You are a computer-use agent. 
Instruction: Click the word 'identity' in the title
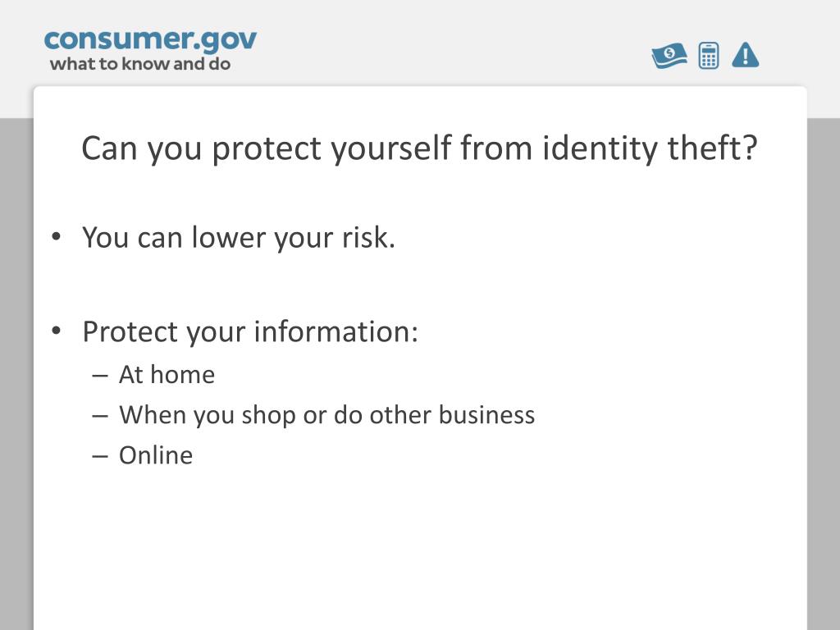(600, 148)
